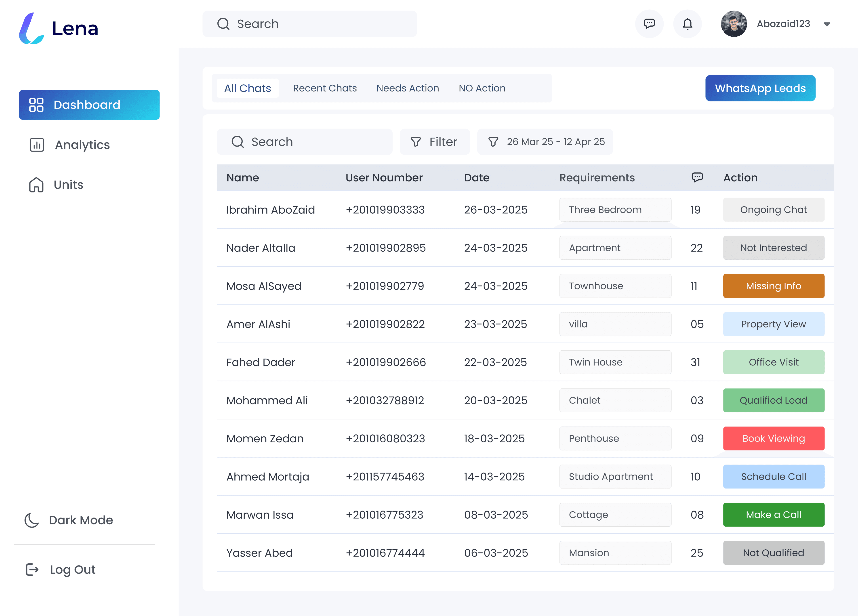Open the notifications bell
858x616 pixels.
coord(687,24)
